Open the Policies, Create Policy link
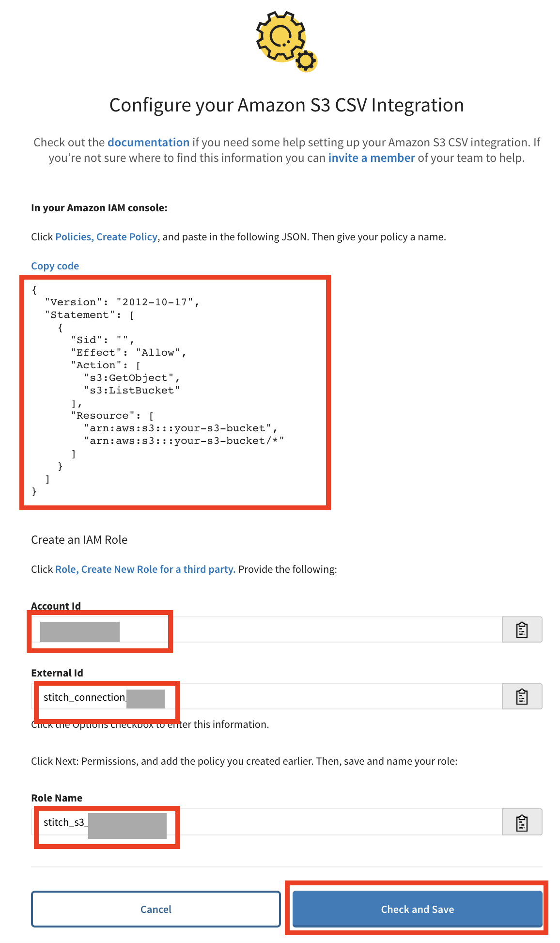The height and width of the screenshot is (943, 560). coord(106,237)
